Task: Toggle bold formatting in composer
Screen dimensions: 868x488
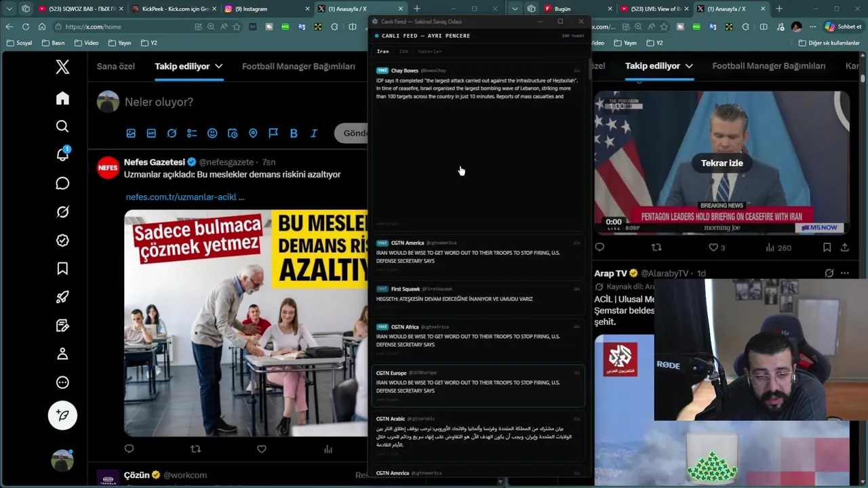Action: pos(294,134)
